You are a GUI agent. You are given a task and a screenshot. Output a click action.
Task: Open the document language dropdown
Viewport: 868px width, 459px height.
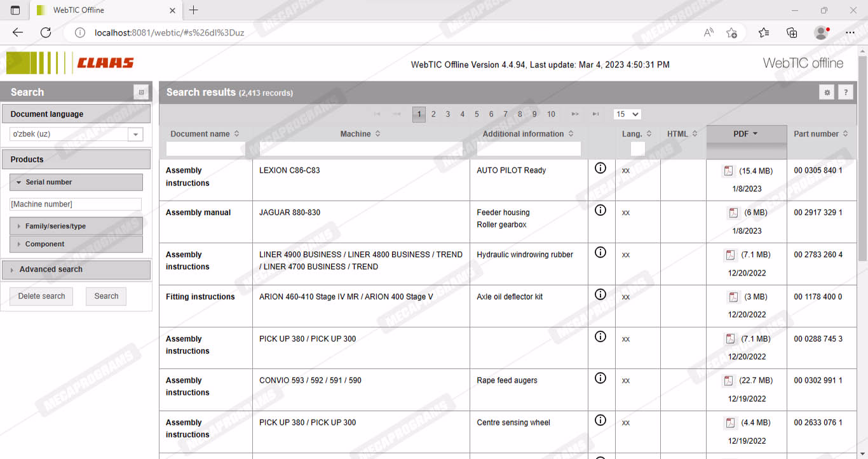click(135, 135)
